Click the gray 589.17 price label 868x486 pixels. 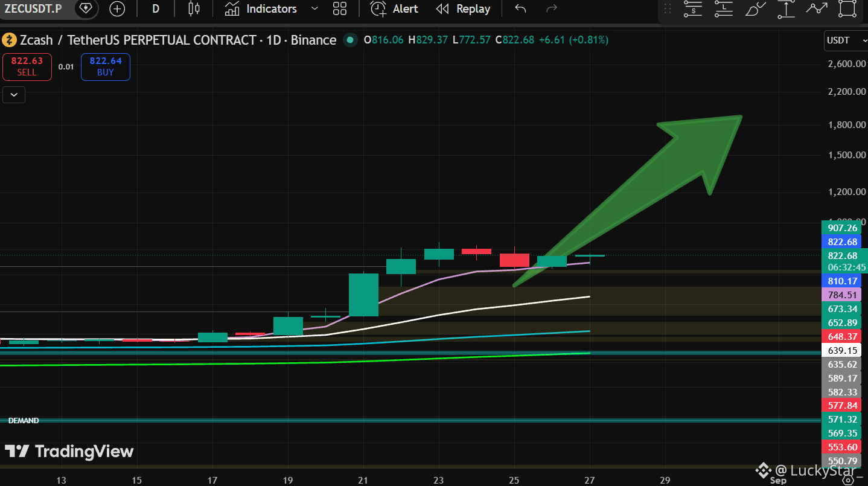pos(843,379)
